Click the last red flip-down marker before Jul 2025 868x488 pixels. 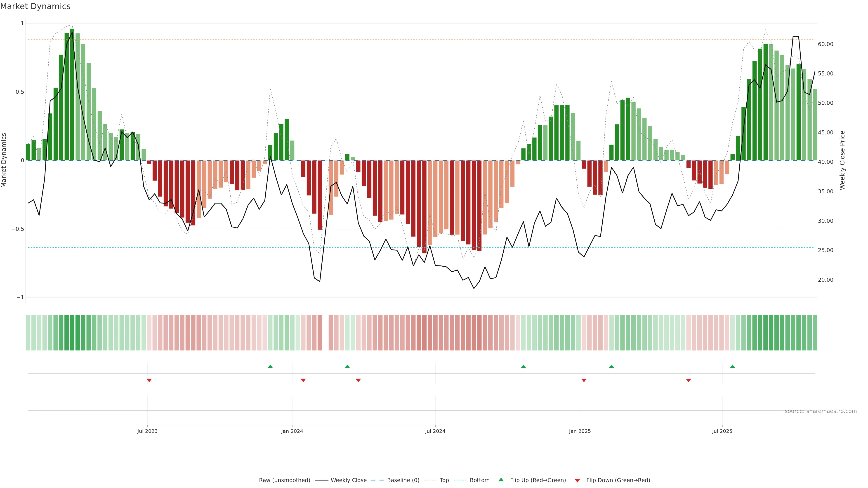pos(688,380)
